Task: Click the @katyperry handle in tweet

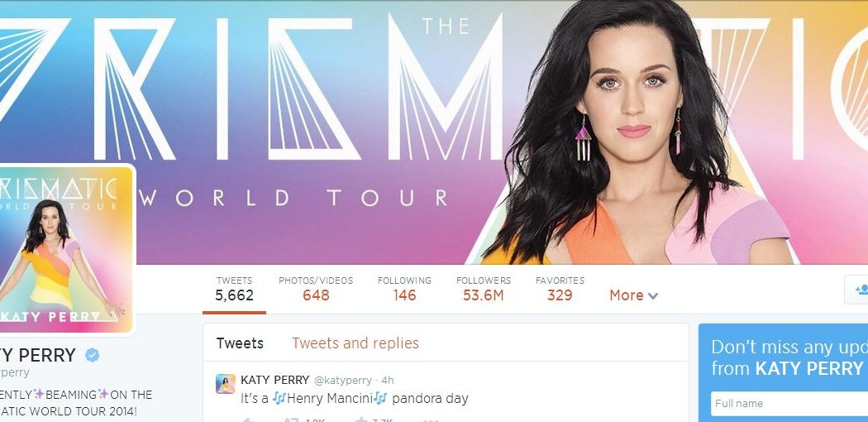Action: click(x=343, y=381)
